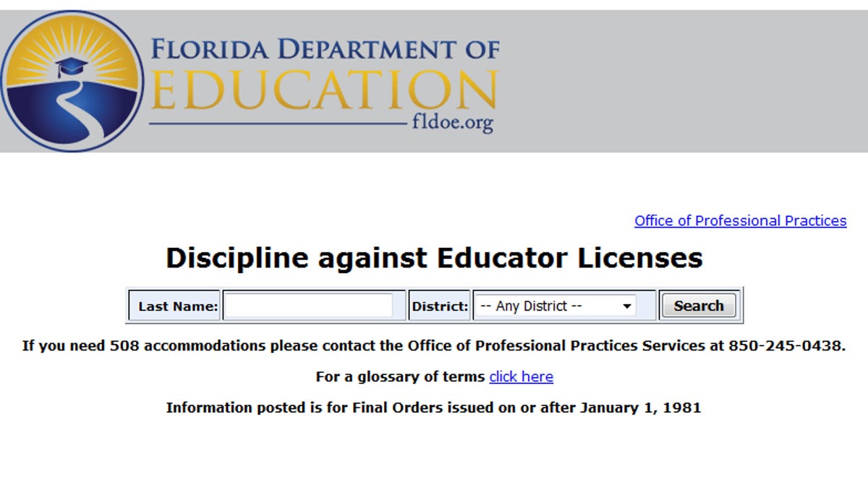Click the Search button
Viewport: 868px width, 490px height.
[x=699, y=306]
